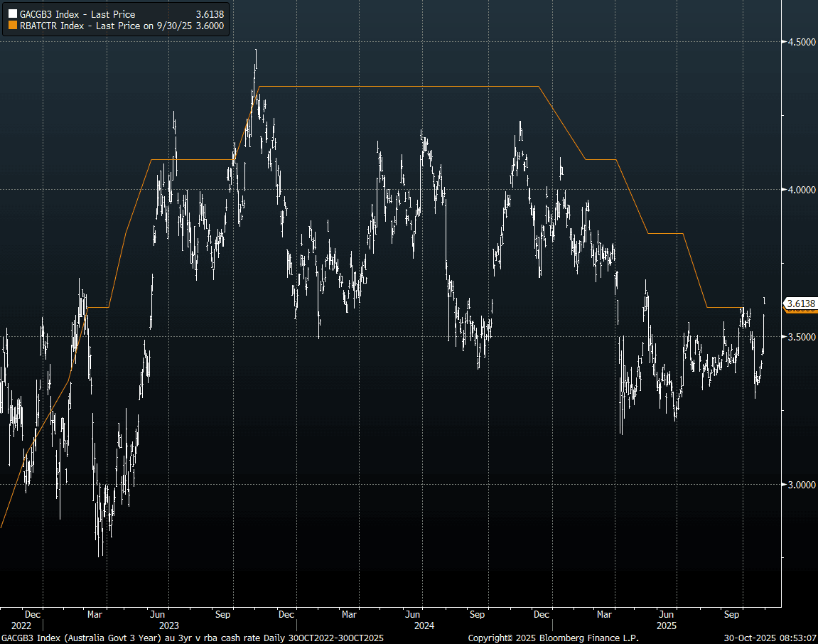Select the GACGB3 Index legend entry text

pos(77,14)
